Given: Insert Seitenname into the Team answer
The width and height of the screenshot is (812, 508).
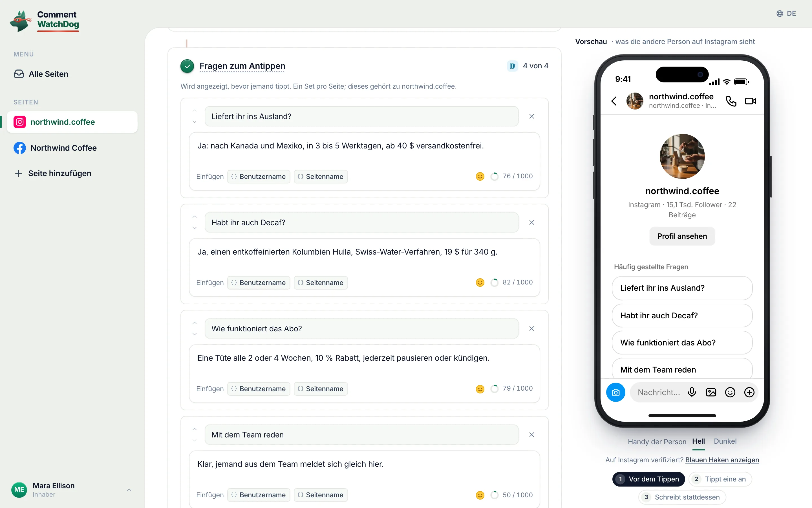Looking at the screenshot, I should tap(321, 495).
